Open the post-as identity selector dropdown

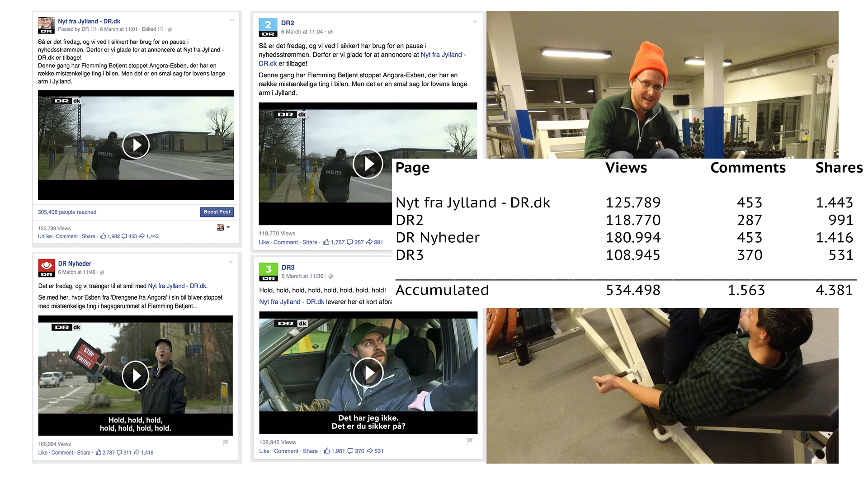pos(224,227)
